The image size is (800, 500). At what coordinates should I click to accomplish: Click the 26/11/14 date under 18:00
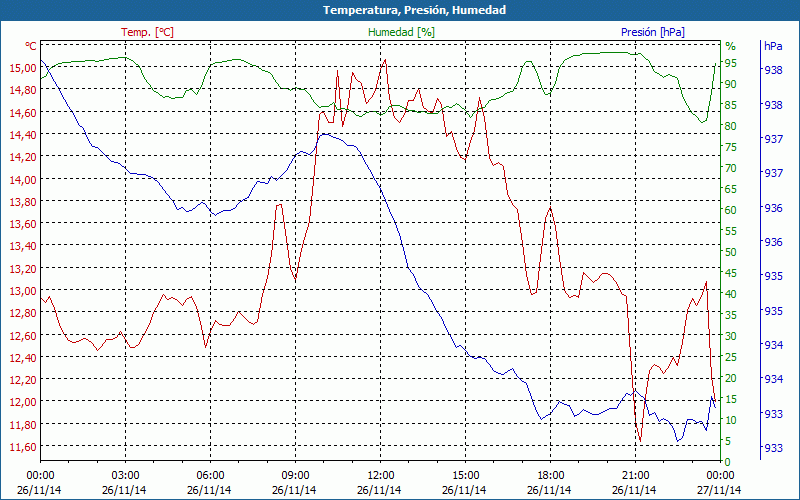tap(549, 490)
